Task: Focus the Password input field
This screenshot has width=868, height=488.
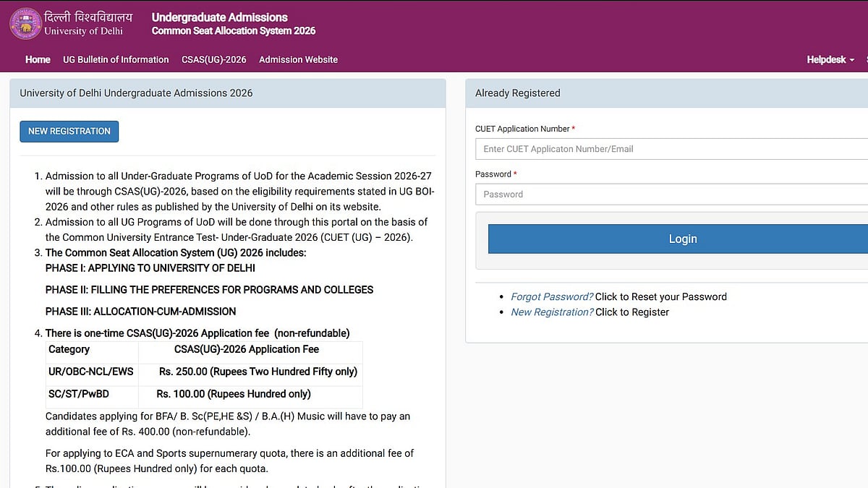Action: [671, 194]
